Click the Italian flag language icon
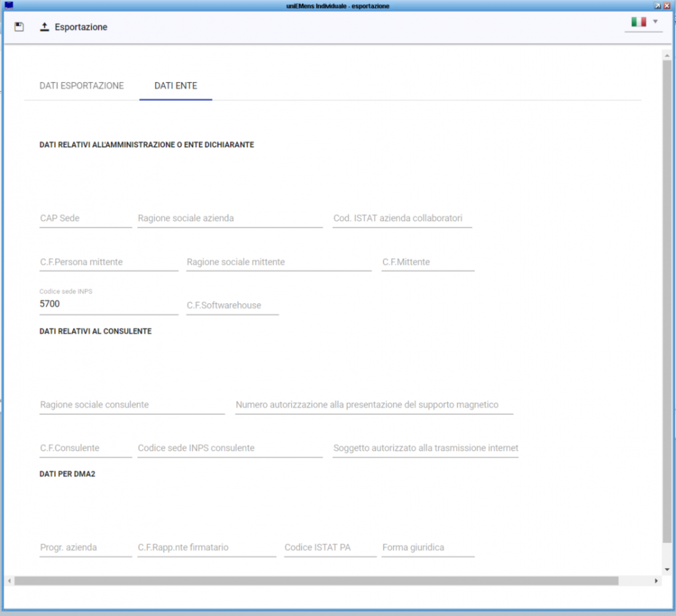 (x=638, y=22)
